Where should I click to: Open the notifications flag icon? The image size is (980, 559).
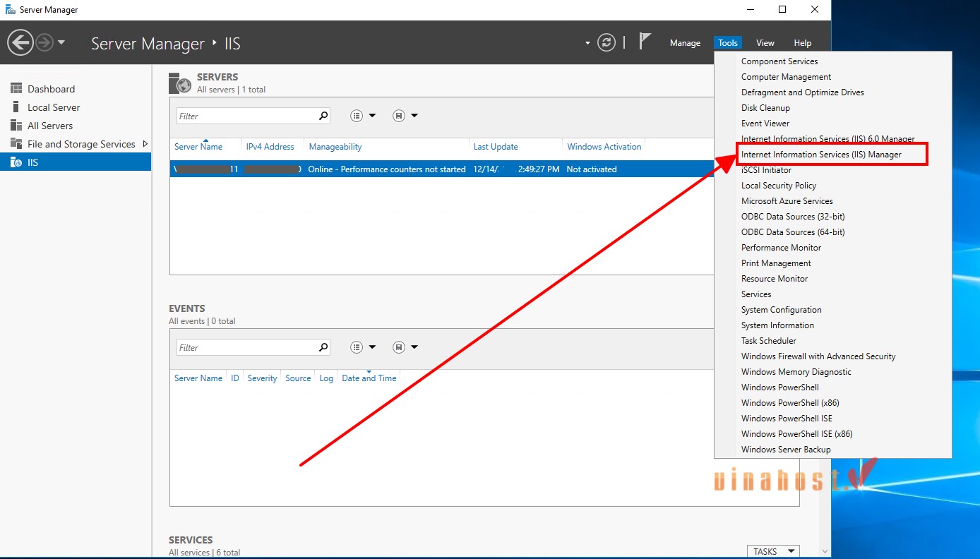645,42
